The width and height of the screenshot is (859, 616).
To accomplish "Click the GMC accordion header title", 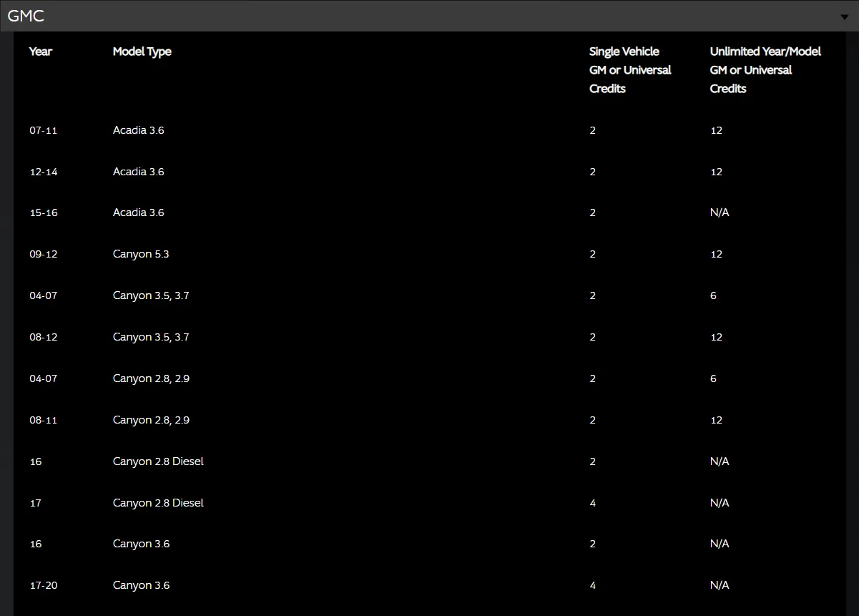I will point(26,16).
